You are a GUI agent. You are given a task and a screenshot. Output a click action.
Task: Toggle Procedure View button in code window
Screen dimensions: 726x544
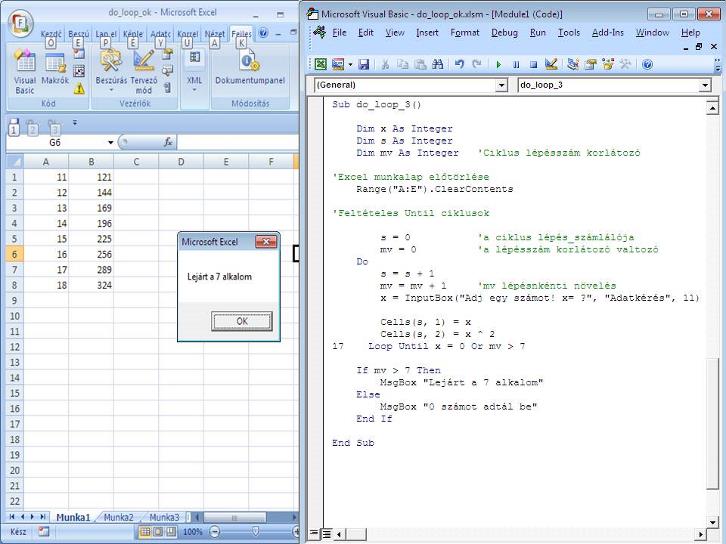pos(313,533)
